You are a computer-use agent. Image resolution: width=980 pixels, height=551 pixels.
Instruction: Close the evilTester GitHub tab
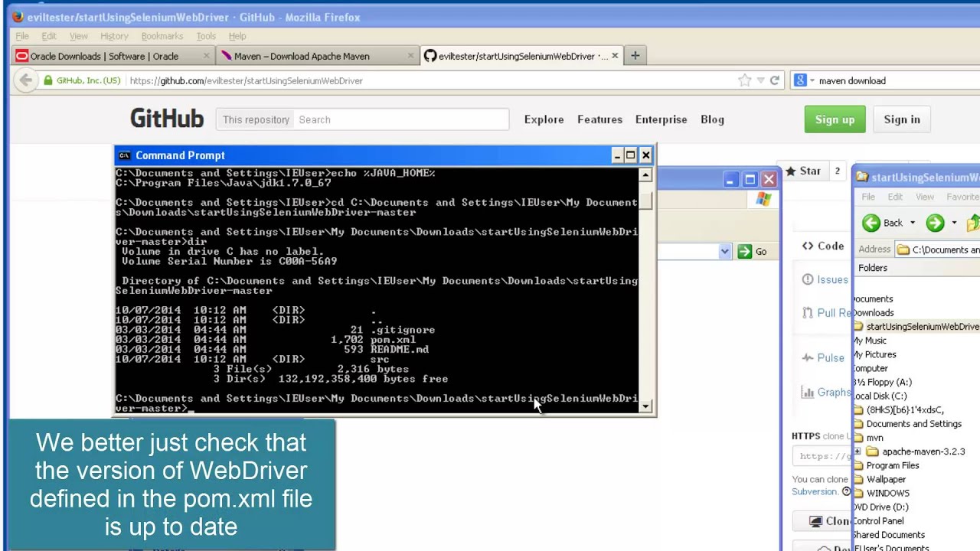[614, 56]
